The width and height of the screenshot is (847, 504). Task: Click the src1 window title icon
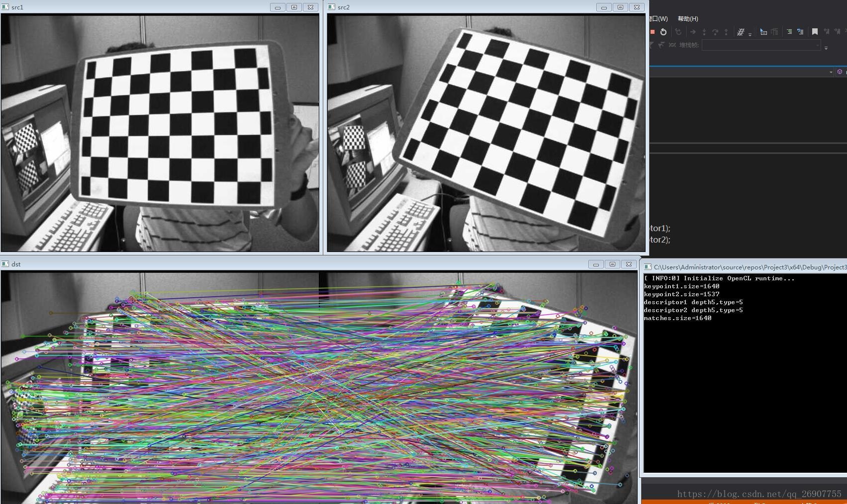[x=5, y=7]
